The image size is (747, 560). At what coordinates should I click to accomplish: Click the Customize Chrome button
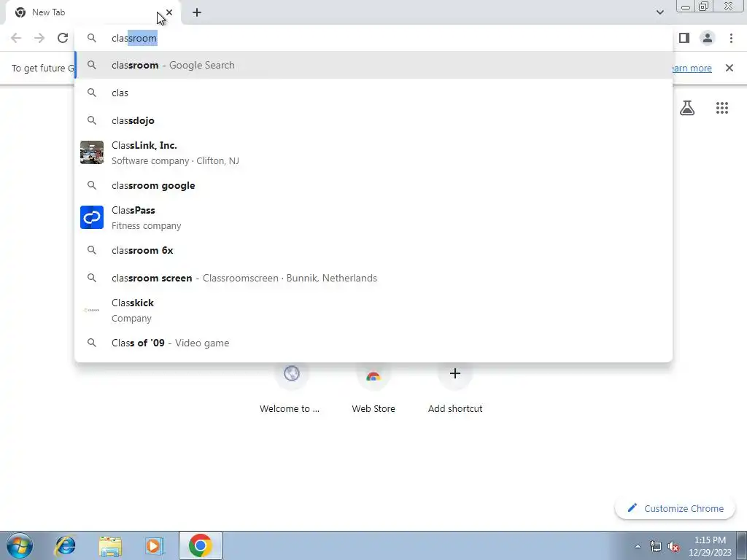675,508
